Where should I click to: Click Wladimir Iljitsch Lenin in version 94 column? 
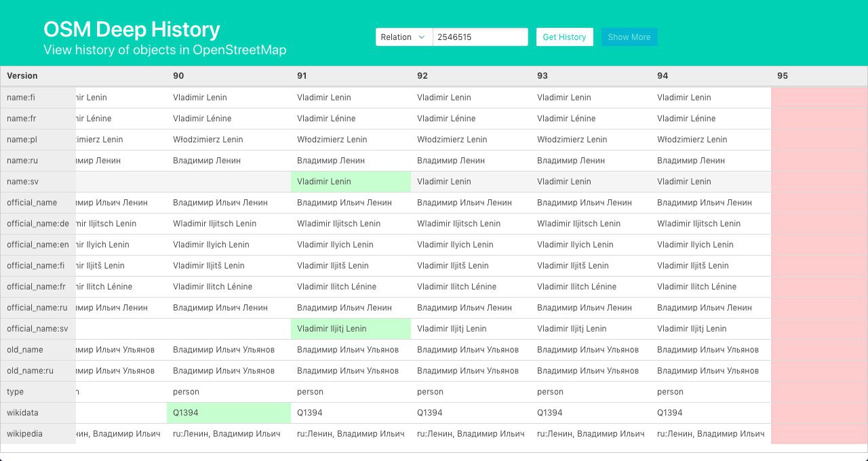(698, 224)
